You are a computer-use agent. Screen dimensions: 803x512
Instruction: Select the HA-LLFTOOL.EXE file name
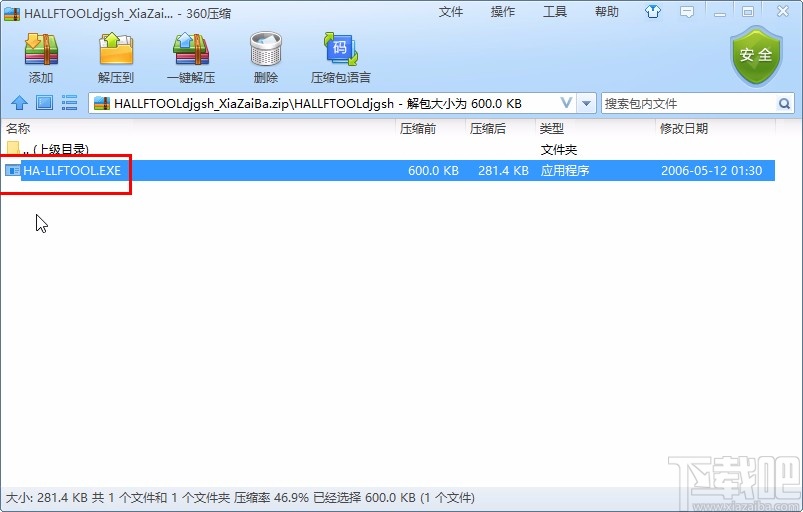72,170
